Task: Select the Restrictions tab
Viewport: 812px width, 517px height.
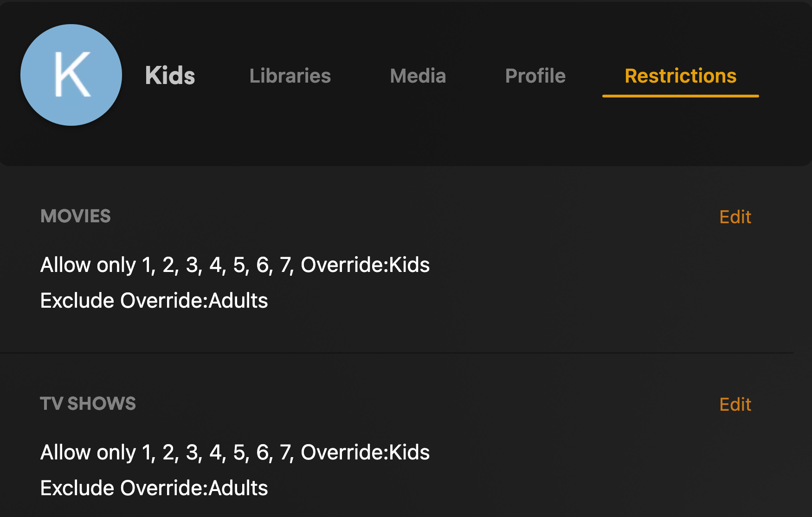Action: (681, 76)
